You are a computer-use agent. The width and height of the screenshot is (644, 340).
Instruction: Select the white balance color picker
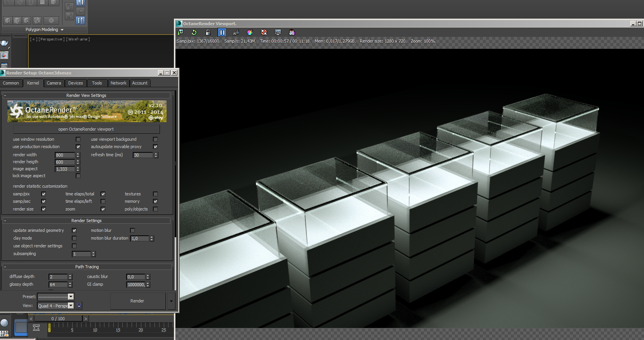(250, 33)
